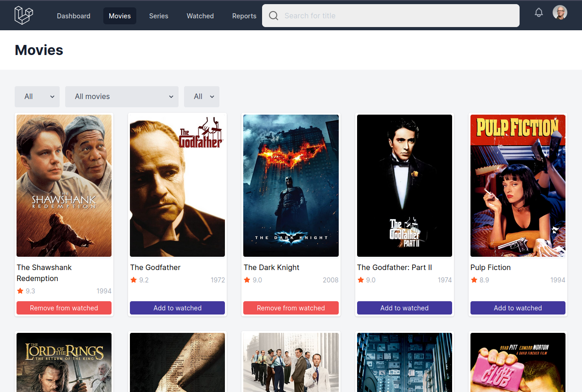Screen dimensions: 582x392
Task: Open The Godfather Part II poster
Action: 404,186
